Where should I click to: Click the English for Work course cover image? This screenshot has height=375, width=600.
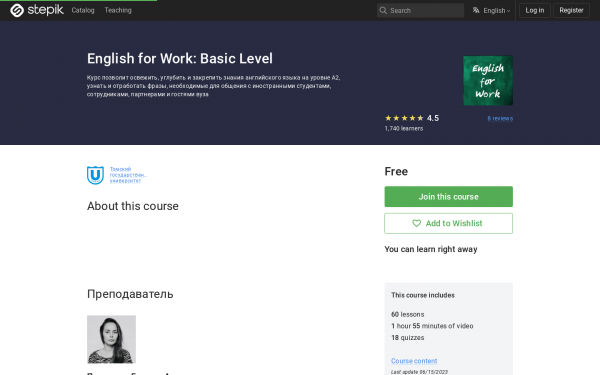488,81
